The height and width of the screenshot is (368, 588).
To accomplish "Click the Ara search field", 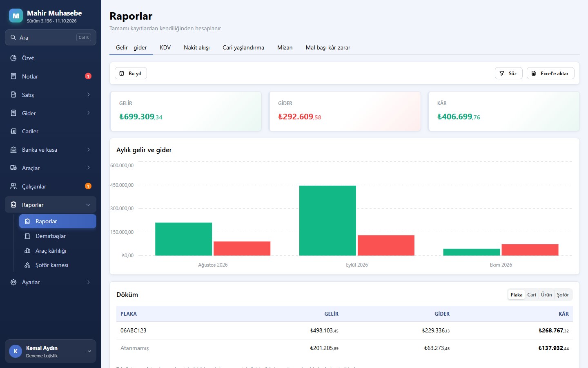I will pyautogui.click(x=51, y=38).
